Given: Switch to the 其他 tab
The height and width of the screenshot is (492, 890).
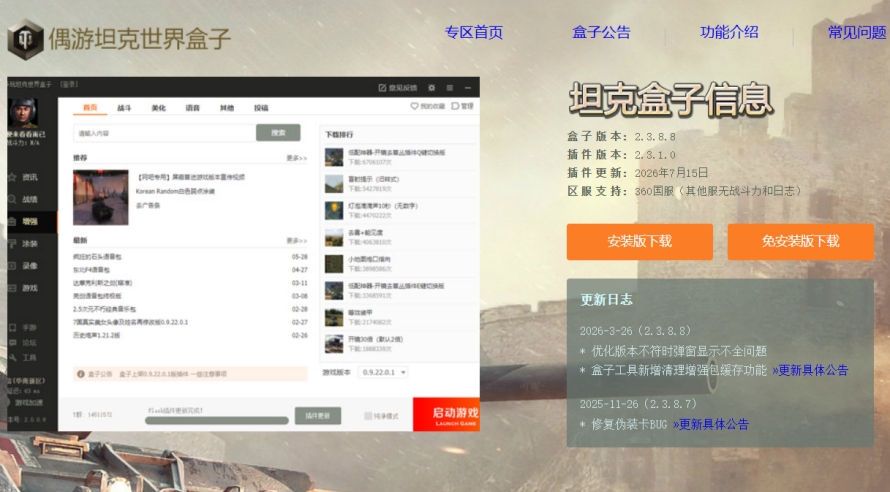Looking at the screenshot, I should 227,108.
